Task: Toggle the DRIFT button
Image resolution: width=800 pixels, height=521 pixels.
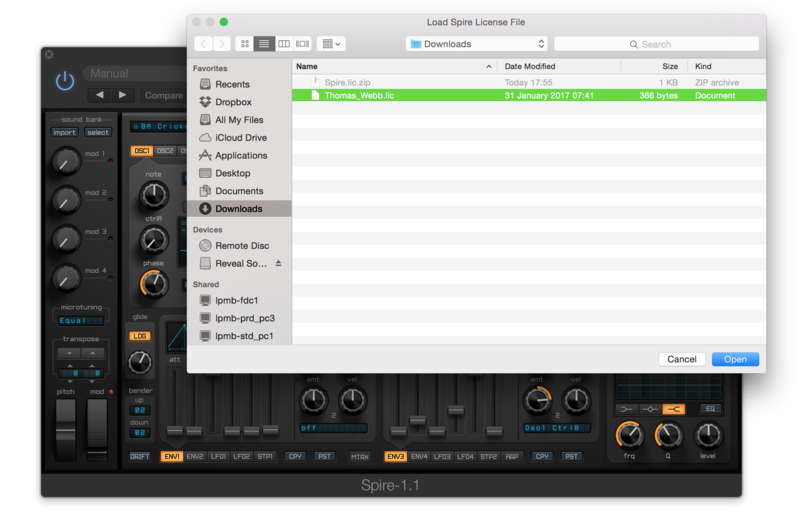Action: [x=140, y=456]
